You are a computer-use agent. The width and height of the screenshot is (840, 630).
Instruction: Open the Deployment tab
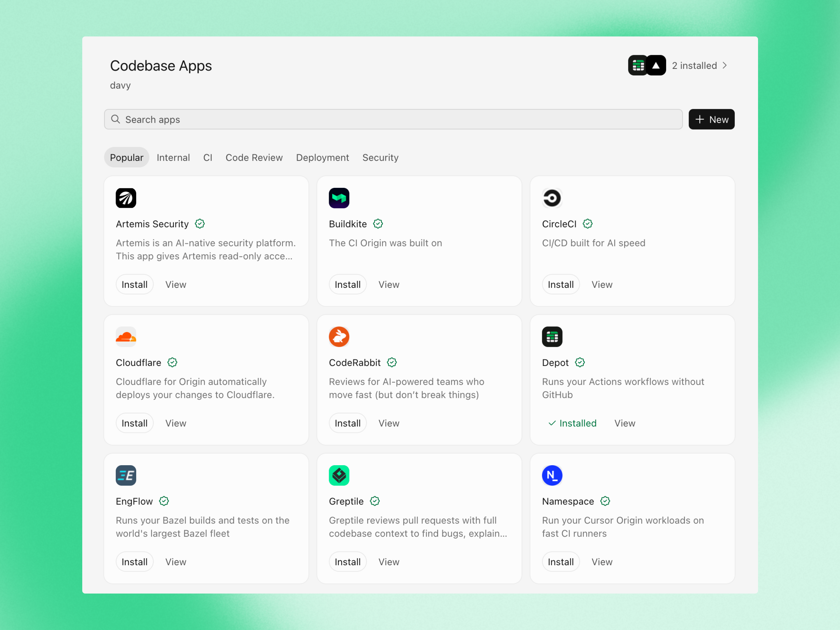[x=322, y=157]
